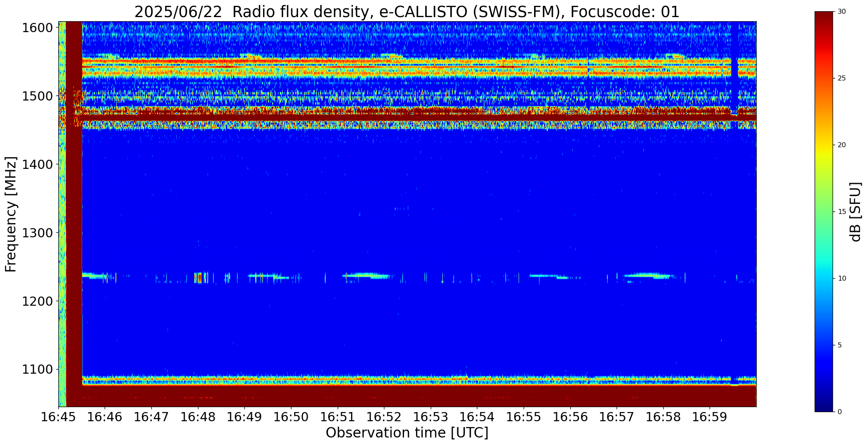Click the 1100 frequency axis label

coord(38,370)
